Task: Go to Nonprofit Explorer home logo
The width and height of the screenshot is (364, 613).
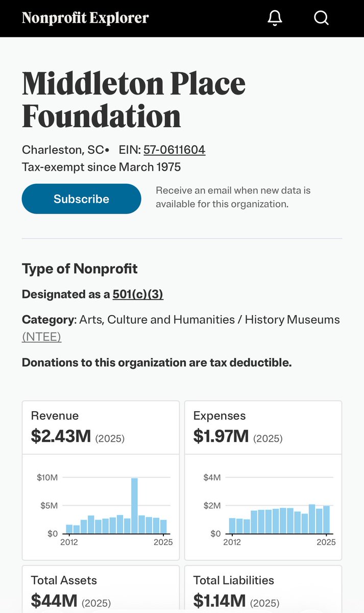Action: (85, 18)
